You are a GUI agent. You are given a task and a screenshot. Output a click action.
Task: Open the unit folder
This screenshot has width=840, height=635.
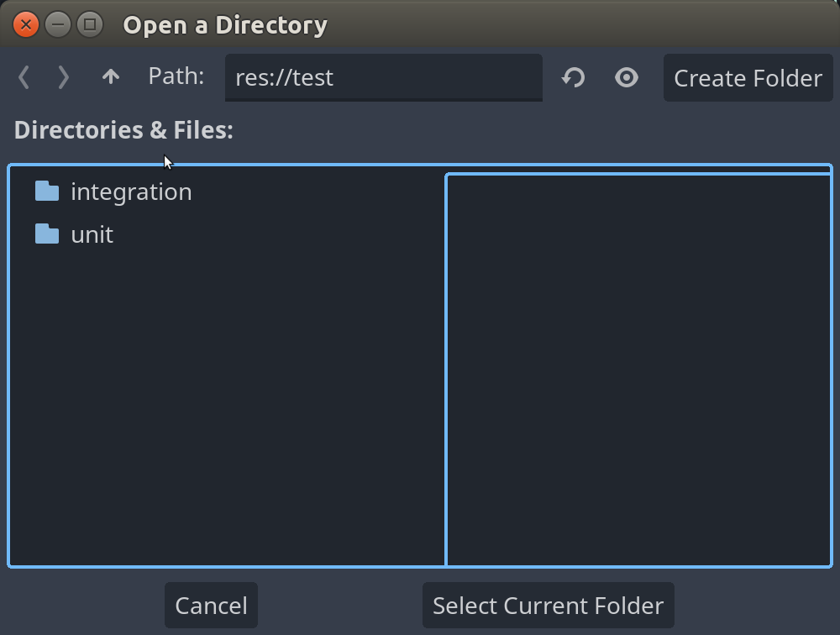(x=91, y=235)
